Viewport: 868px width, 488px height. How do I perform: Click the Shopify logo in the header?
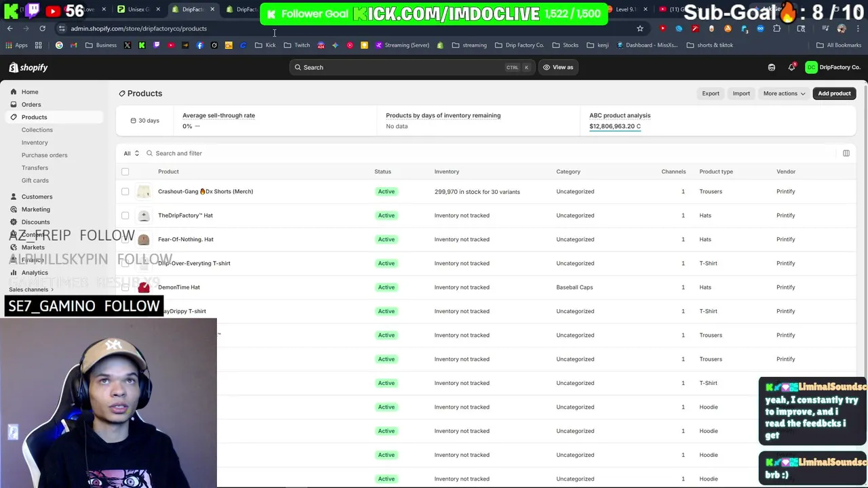(28, 67)
